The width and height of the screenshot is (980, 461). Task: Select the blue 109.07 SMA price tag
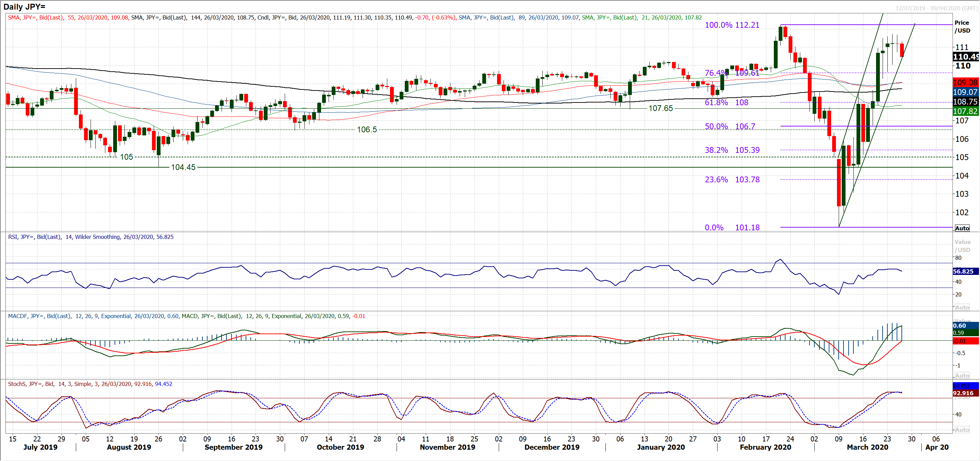pos(966,92)
